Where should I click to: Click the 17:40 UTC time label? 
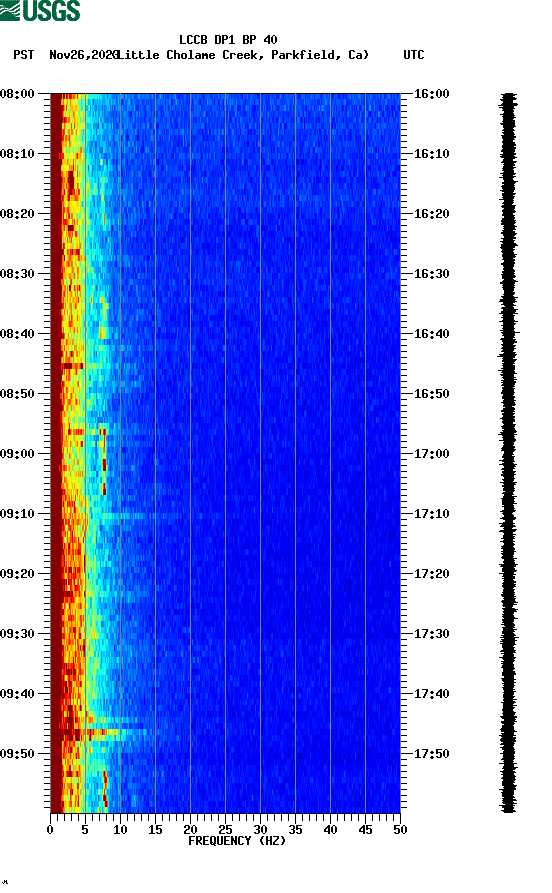tap(431, 694)
